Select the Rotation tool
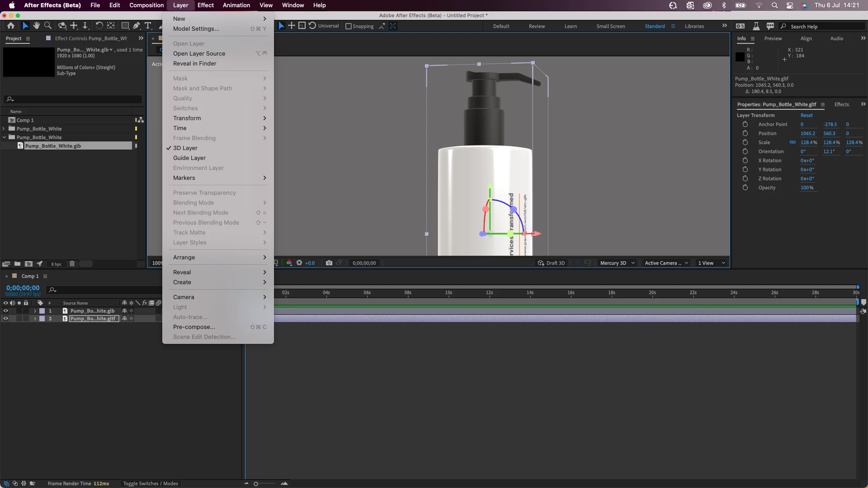This screenshot has height=488, width=868. 99,26
